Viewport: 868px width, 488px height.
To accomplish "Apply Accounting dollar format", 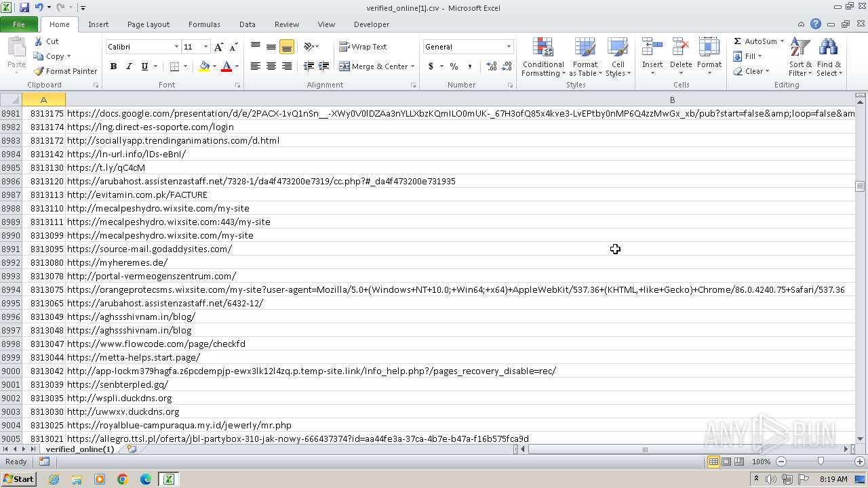I will click(431, 66).
